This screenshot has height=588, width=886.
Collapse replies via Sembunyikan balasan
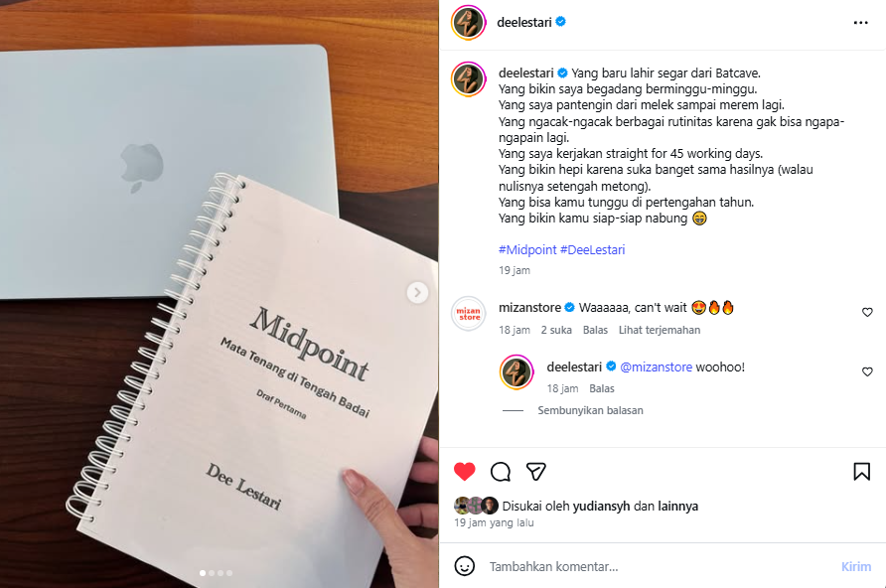coord(590,410)
